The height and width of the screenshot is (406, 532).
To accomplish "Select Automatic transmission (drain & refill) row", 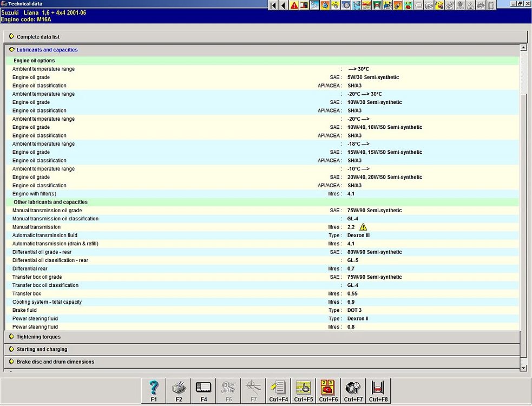I will point(262,244).
